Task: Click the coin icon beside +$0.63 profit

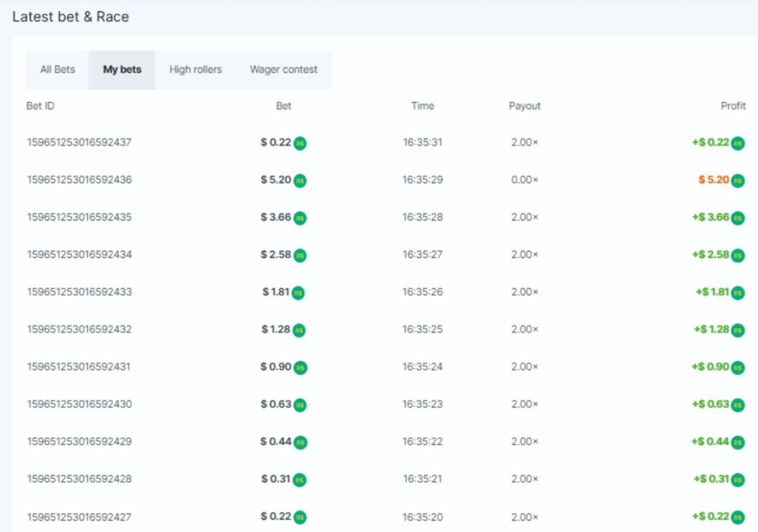Action: (738, 405)
